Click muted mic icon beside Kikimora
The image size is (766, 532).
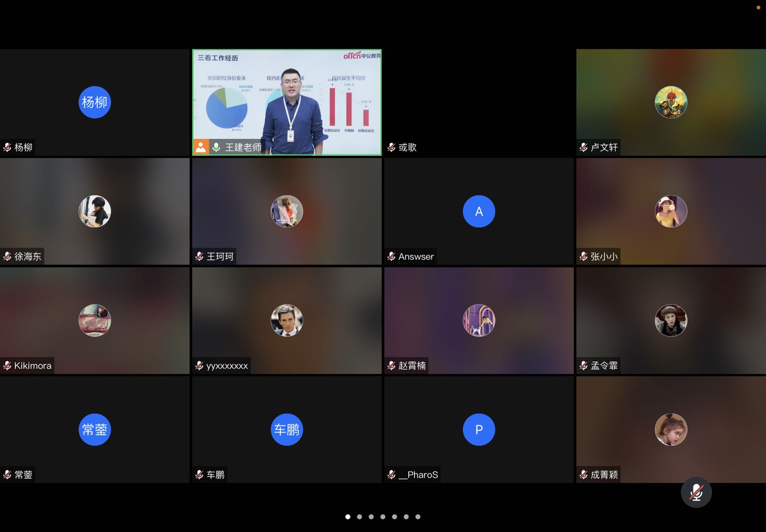click(7, 366)
